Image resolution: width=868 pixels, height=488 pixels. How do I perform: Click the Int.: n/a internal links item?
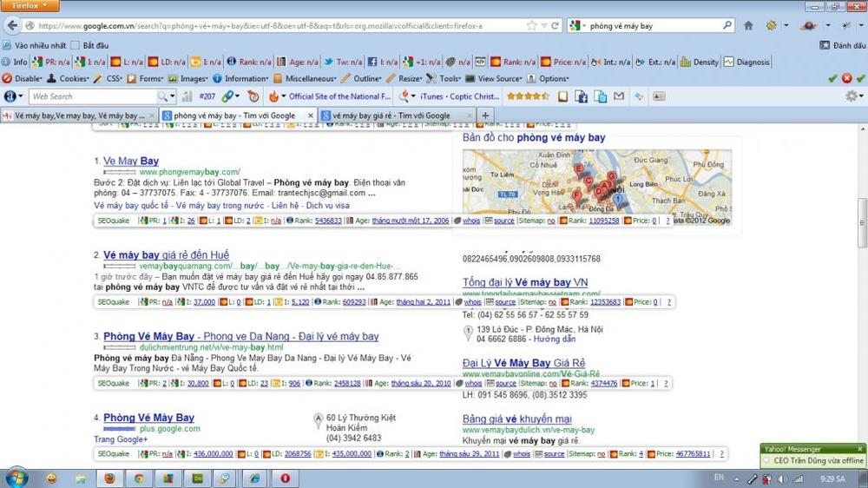[610, 62]
